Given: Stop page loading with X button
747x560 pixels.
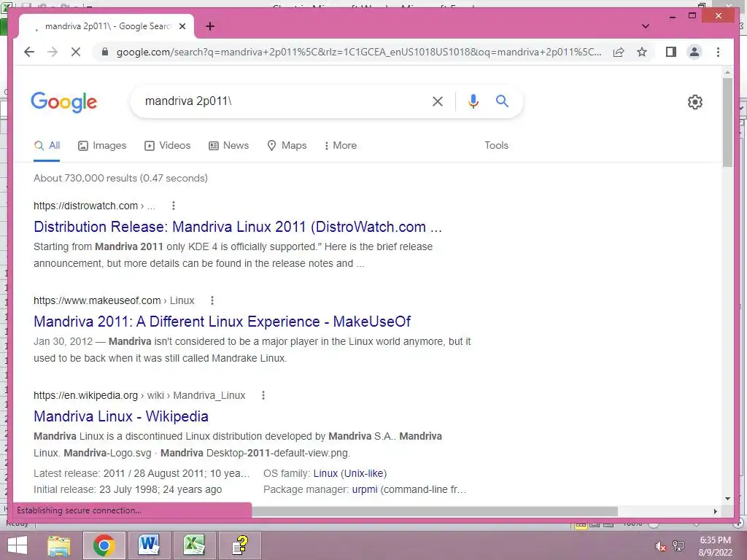Looking at the screenshot, I should pos(76,52).
